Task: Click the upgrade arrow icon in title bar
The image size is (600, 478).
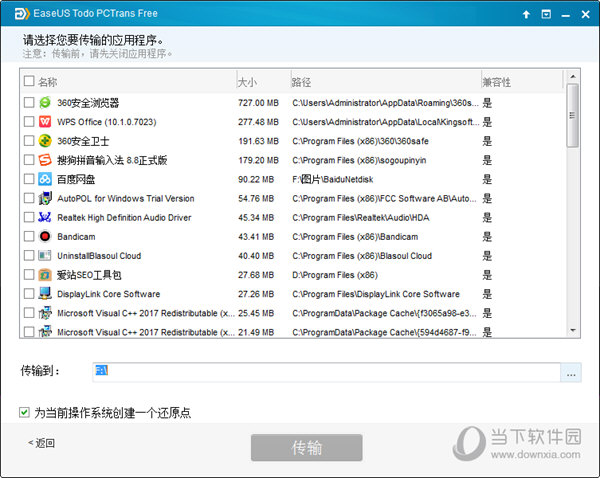Action: [x=526, y=15]
